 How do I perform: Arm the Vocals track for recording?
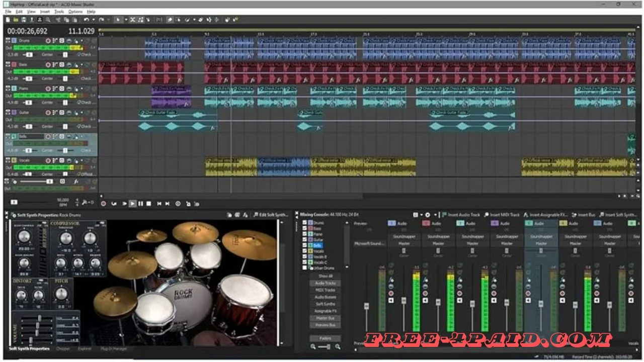point(48,160)
